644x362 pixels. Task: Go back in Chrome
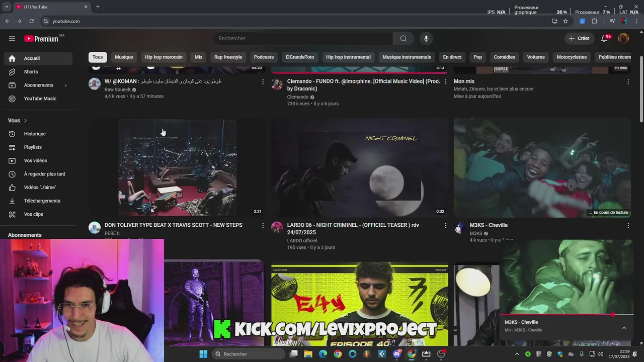point(7,21)
